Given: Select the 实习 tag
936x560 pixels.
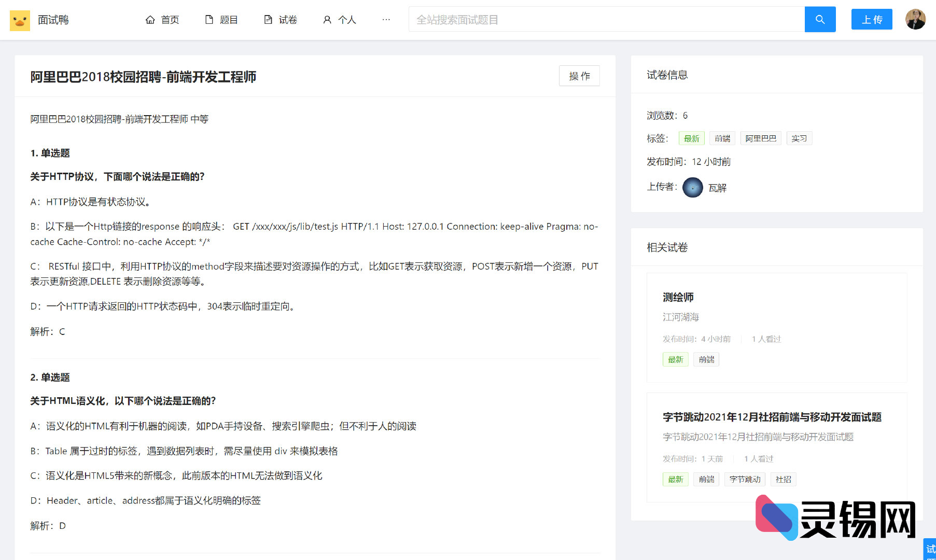Looking at the screenshot, I should (x=799, y=138).
